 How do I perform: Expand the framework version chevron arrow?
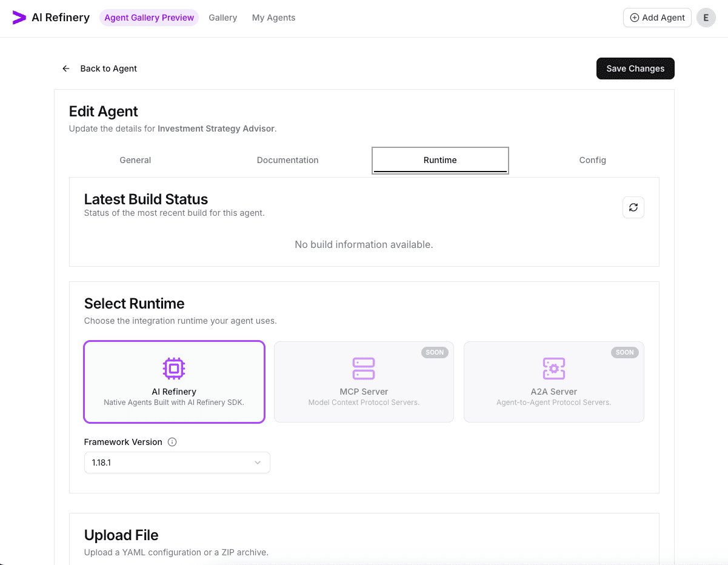[258, 463]
